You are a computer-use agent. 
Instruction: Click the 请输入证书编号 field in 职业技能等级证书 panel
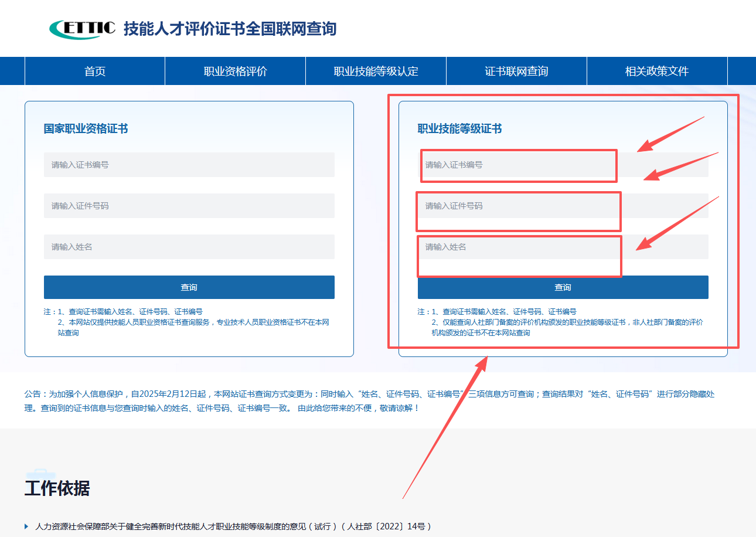[x=518, y=165]
